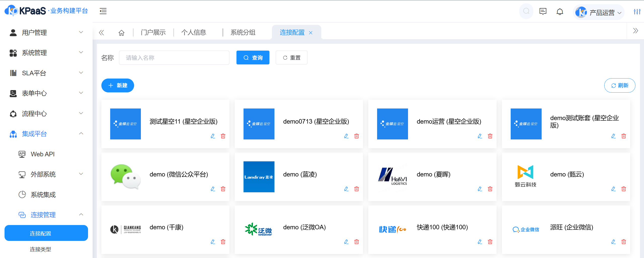Click the 刷新 refresh button
The width and height of the screenshot is (644, 258).
tap(620, 85)
